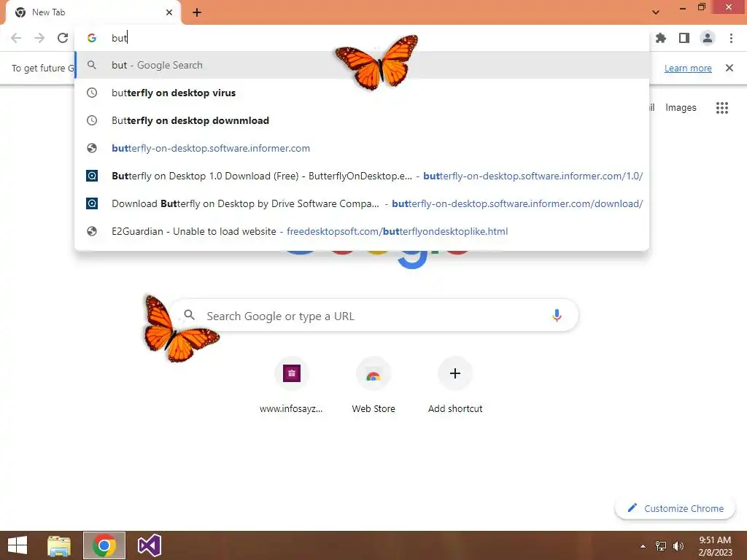Choose 'but - Google Search' suggestion
The width and height of the screenshot is (747, 560).
[x=362, y=65]
